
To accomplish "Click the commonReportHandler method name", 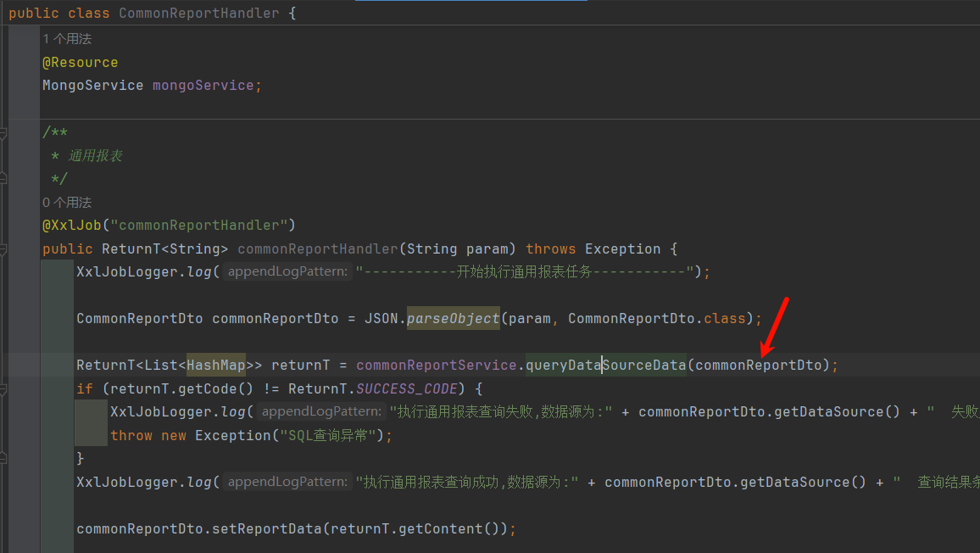I will (318, 249).
